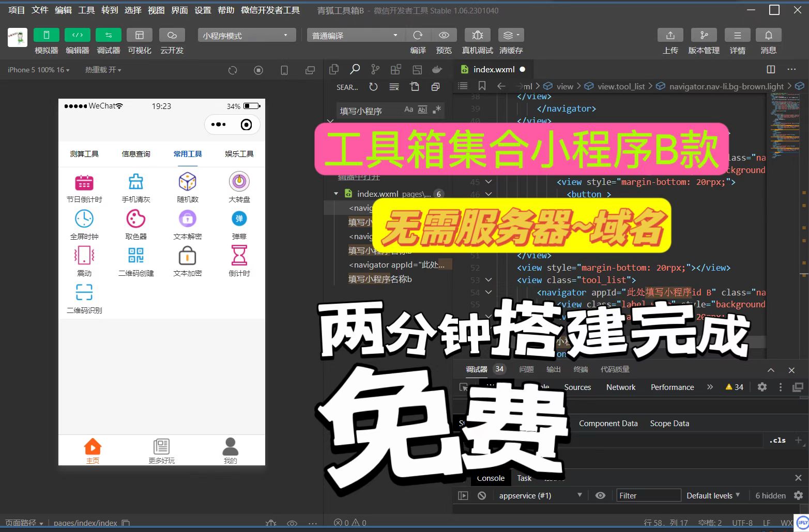Open the search panel magnifier icon

[355, 69]
